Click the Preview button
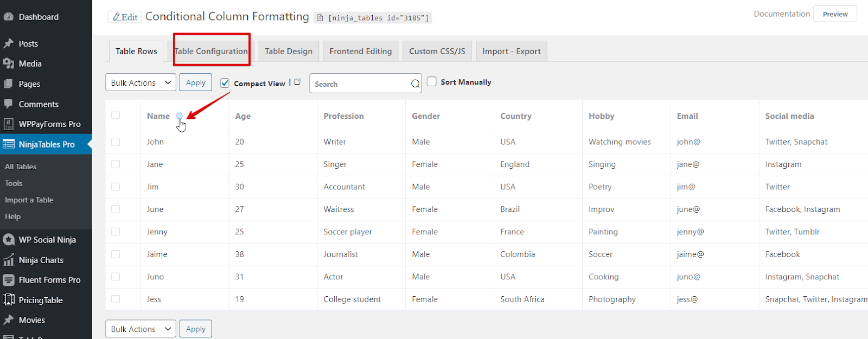Image resolution: width=868 pixels, height=339 pixels. click(x=835, y=14)
